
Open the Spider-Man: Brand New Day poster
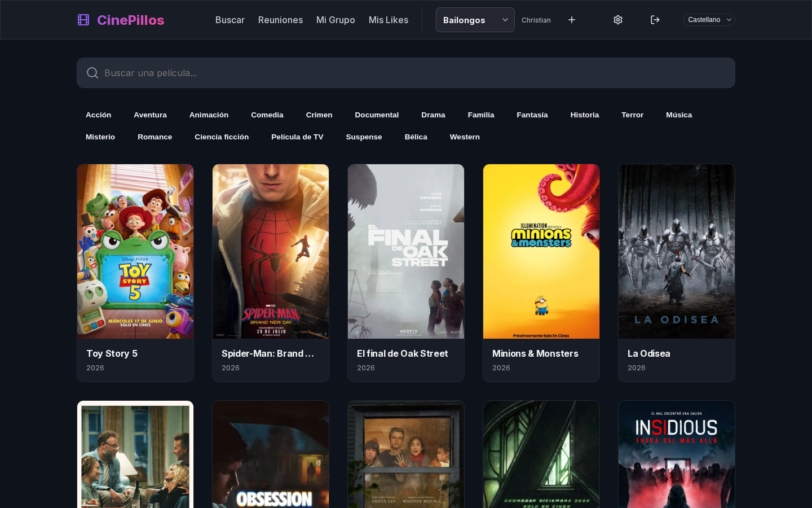(271, 252)
